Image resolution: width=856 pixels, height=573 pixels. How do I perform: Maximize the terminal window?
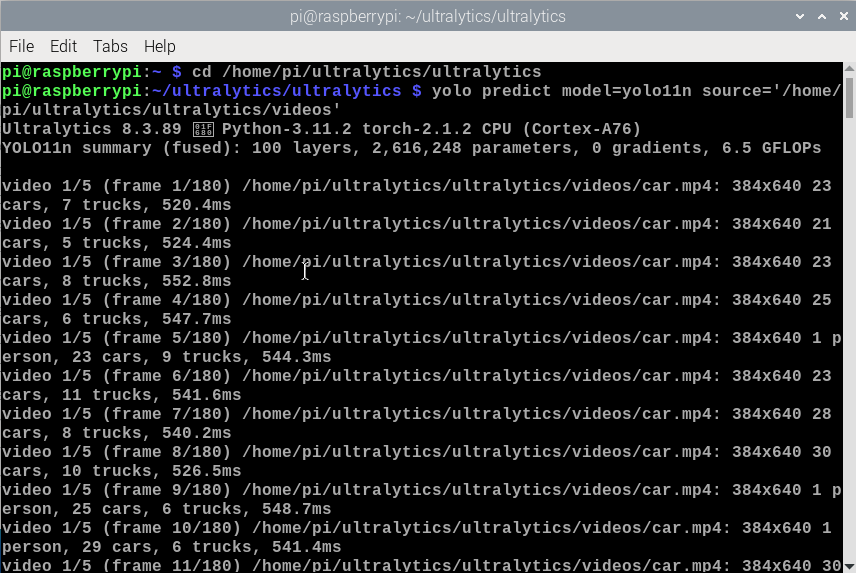coord(822,16)
